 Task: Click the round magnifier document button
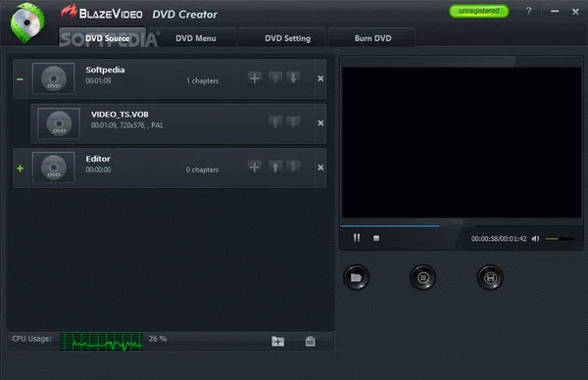point(423,277)
